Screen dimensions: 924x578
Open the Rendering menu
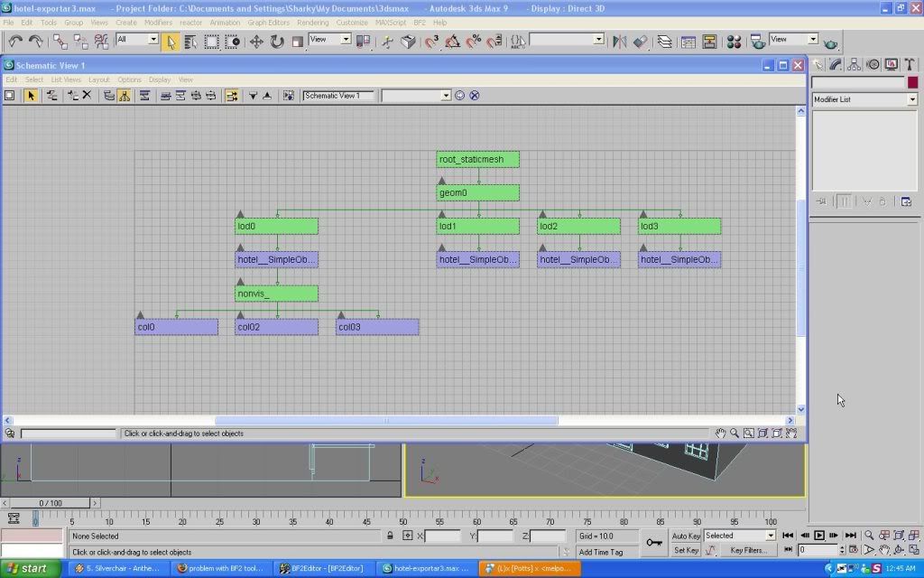[x=312, y=22]
